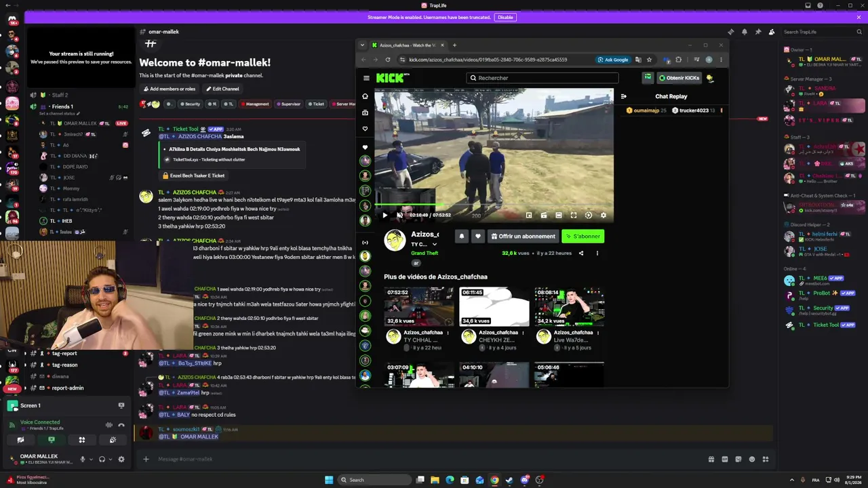This screenshot has height=488, width=868.
Task: Disconnect from the voice channel
Action: (x=121, y=425)
